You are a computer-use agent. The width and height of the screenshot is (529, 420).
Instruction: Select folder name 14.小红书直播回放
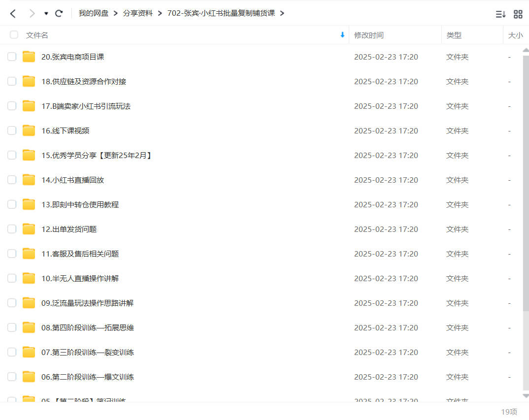click(72, 180)
